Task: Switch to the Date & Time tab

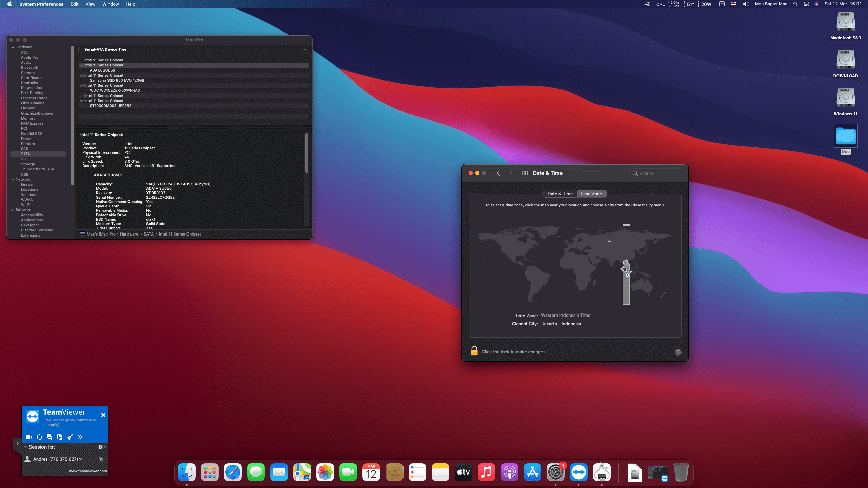Action: 560,194
